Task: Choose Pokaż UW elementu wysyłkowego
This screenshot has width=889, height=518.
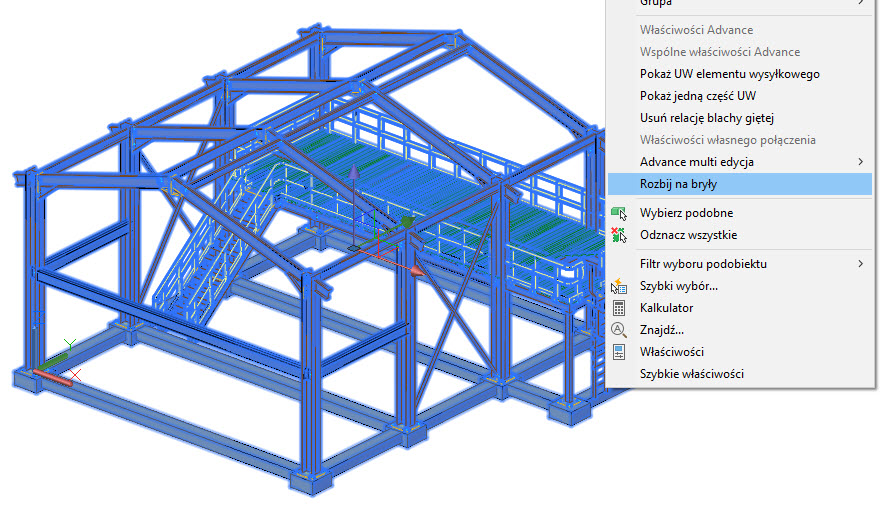Action: coord(730,74)
